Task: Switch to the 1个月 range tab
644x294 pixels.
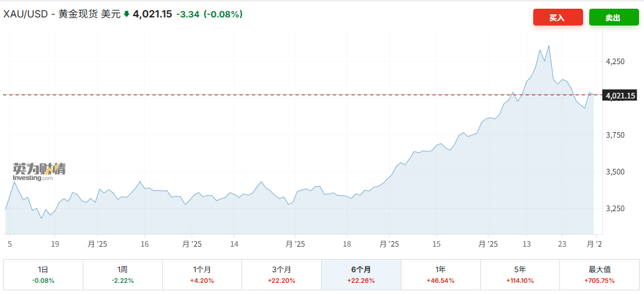Action: (202, 274)
